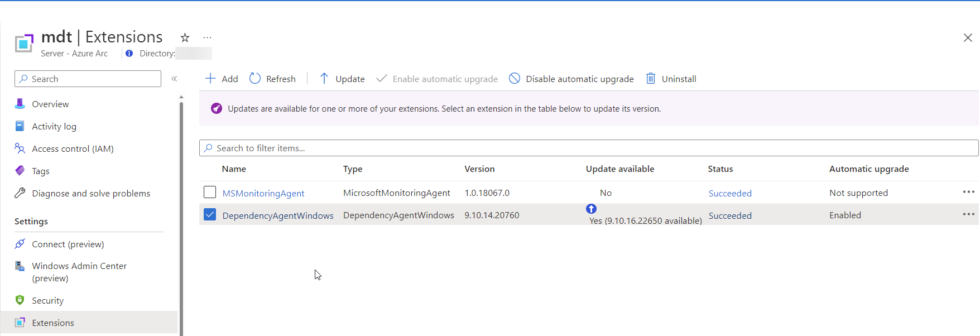Click Not supported cell
The image size is (980, 336).
coord(858,193)
